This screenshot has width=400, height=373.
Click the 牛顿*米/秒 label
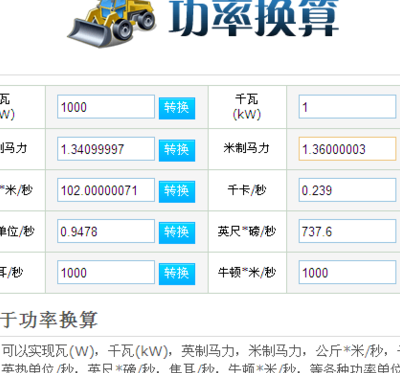pyautogui.click(x=247, y=272)
